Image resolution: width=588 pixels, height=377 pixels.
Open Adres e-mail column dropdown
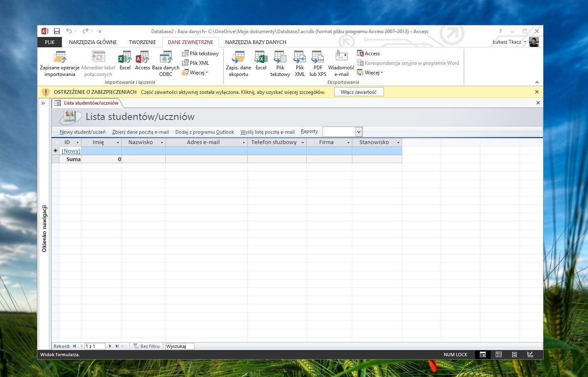pyautogui.click(x=244, y=142)
